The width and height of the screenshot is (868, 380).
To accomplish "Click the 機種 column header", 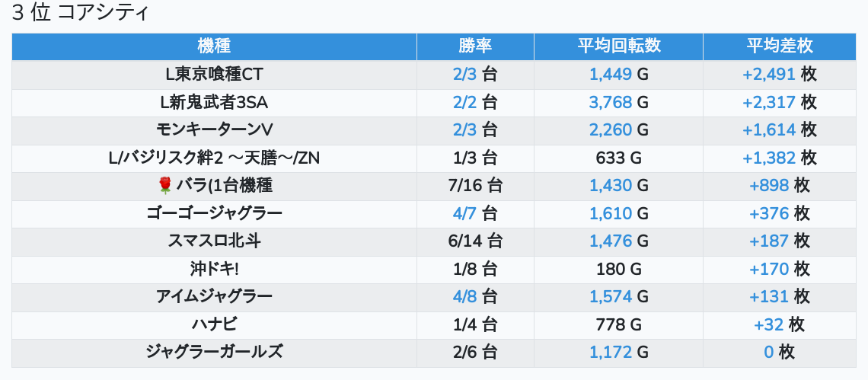I will (x=214, y=46).
